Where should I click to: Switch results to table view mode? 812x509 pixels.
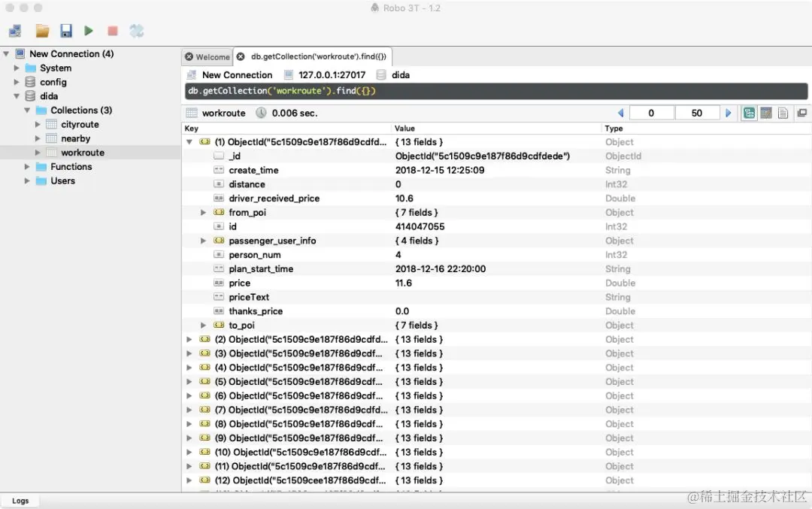tap(766, 113)
